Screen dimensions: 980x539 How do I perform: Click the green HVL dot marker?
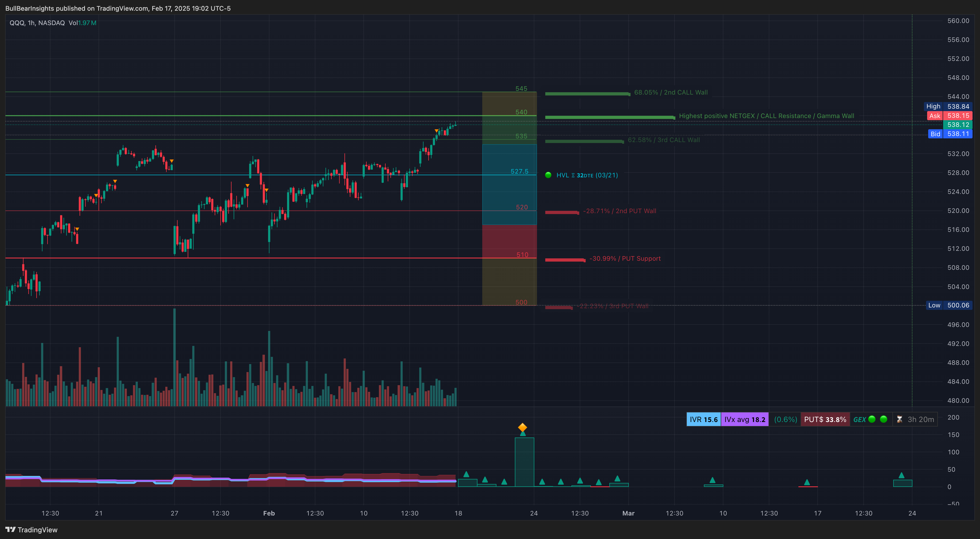pyautogui.click(x=548, y=175)
